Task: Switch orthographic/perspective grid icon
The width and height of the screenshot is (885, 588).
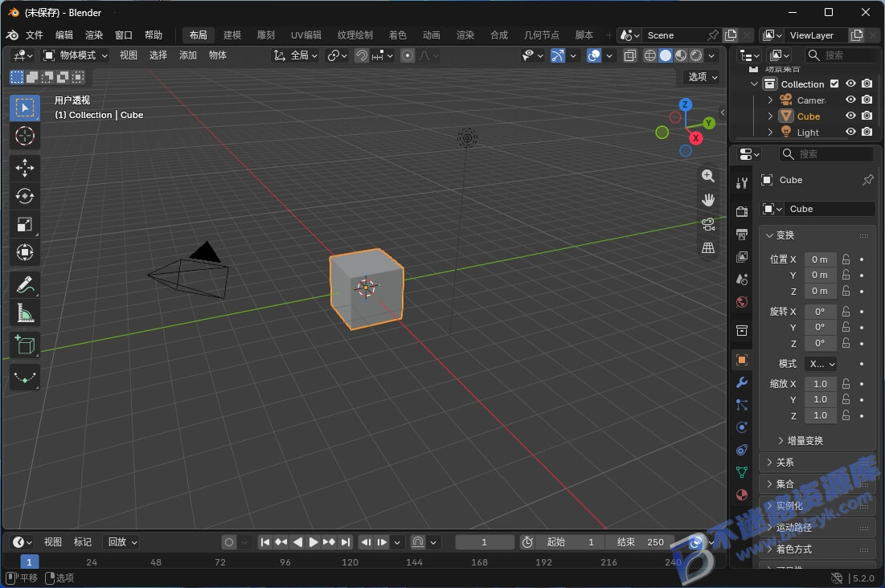Action: 708,247
